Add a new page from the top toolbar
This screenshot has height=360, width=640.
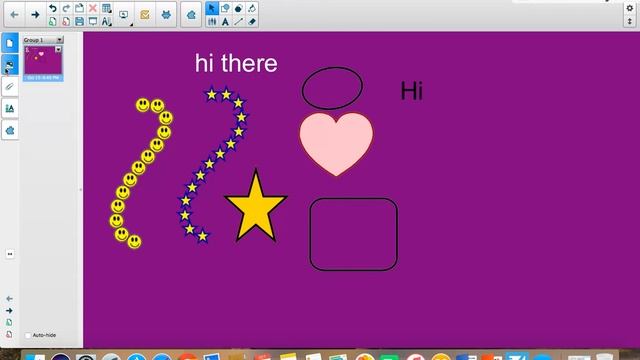tap(53, 21)
